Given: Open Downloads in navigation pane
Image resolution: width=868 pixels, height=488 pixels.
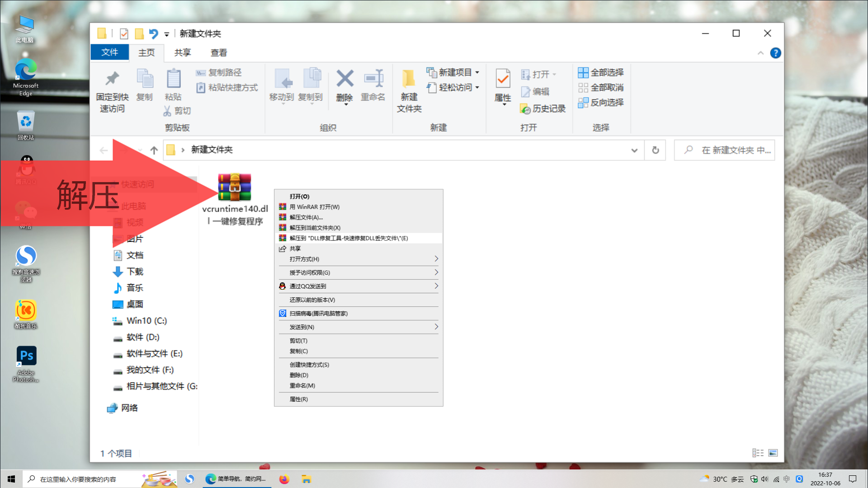Looking at the screenshot, I should pos(128,272).
